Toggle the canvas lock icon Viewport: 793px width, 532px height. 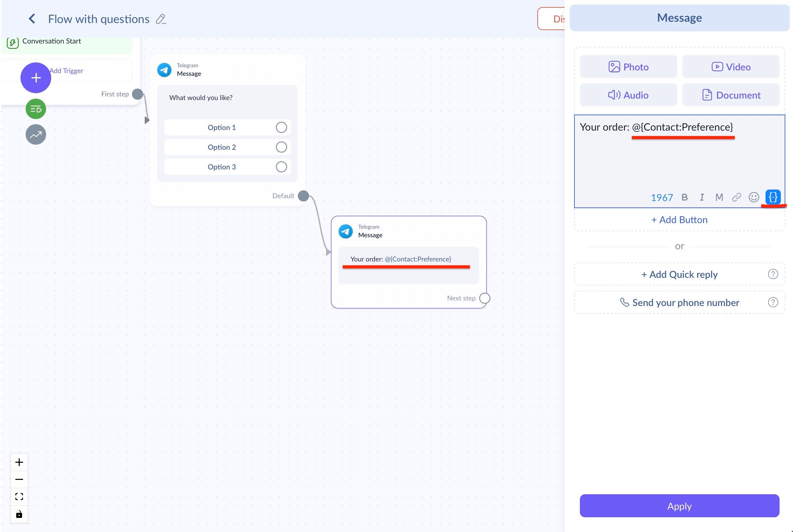tap(19, 514)
